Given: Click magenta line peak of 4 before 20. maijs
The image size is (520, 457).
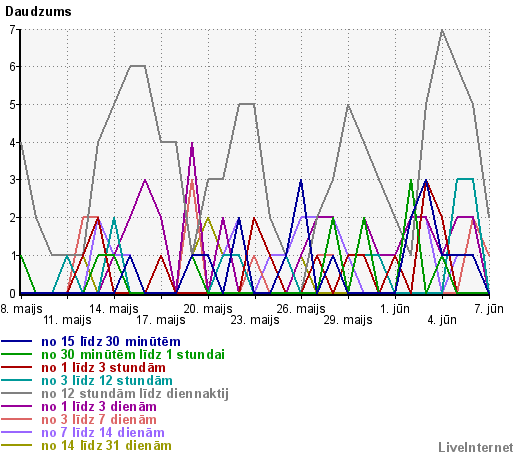Looking at the screenshot, I should (x=192, y=143).
